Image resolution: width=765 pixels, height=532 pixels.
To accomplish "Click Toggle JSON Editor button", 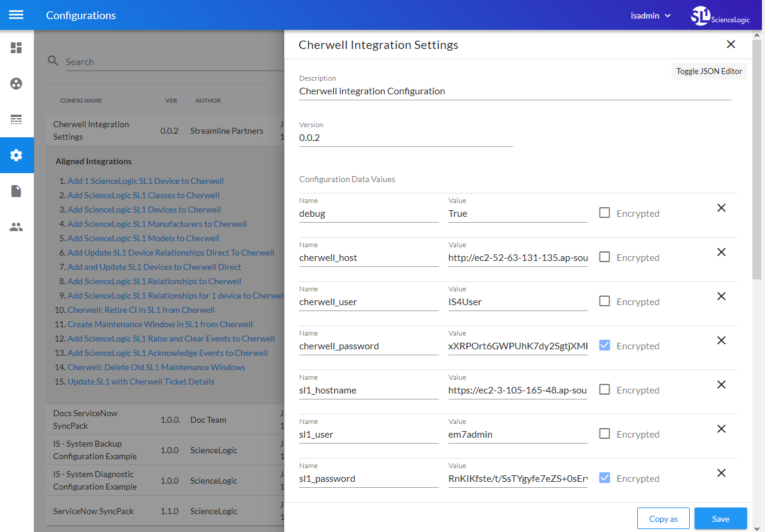I will (x=709, y=71).
